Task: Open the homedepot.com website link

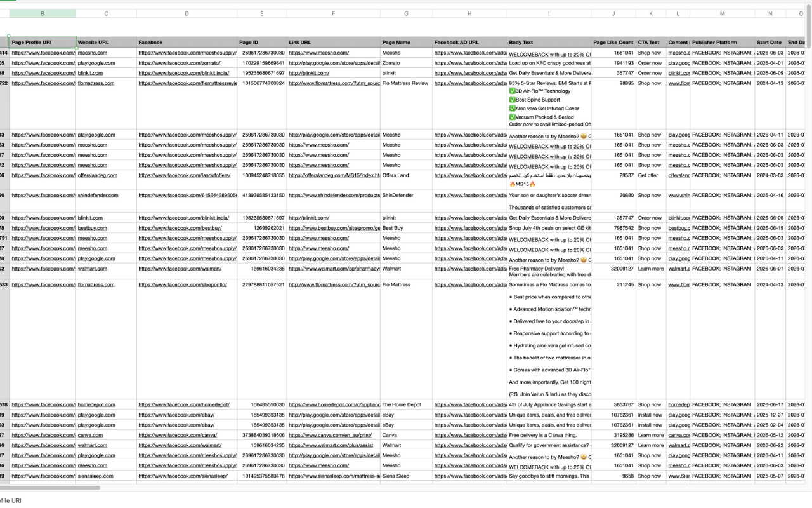Action: pos(96,404)
